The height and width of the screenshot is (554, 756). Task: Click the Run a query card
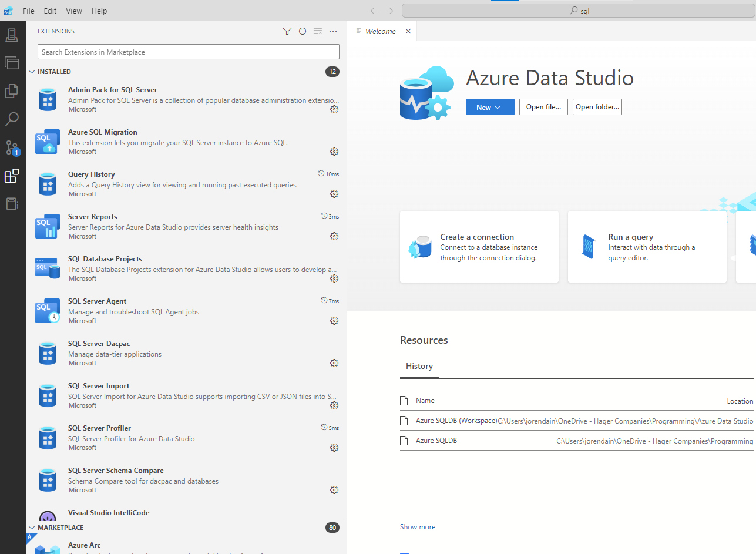point(647,247)
